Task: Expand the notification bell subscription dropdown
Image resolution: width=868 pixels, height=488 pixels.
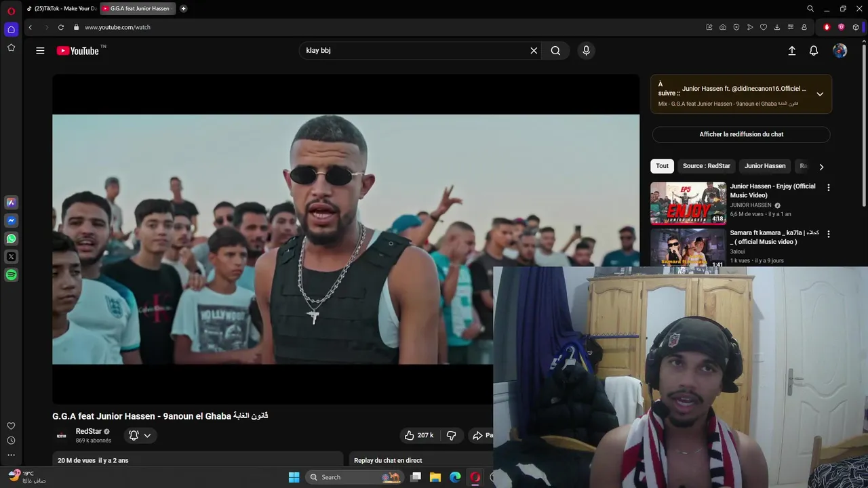Action: (140, 436)
